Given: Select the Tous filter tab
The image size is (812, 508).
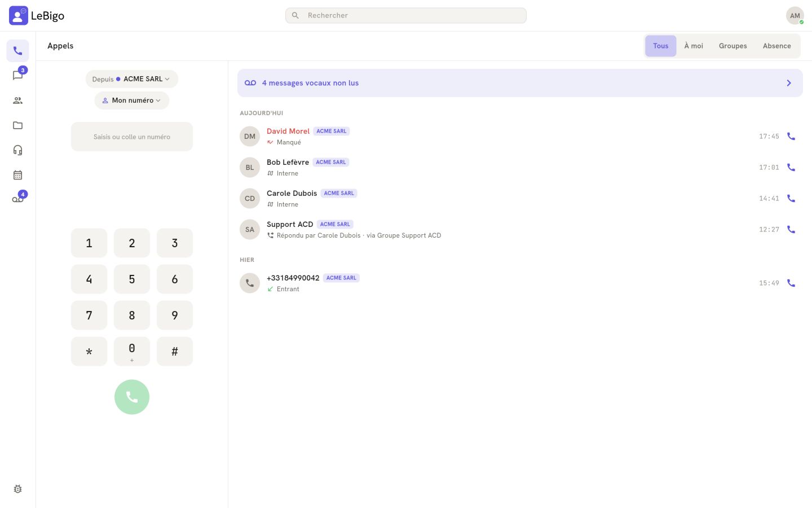Looking at the screenshot, I should point(660,46).
